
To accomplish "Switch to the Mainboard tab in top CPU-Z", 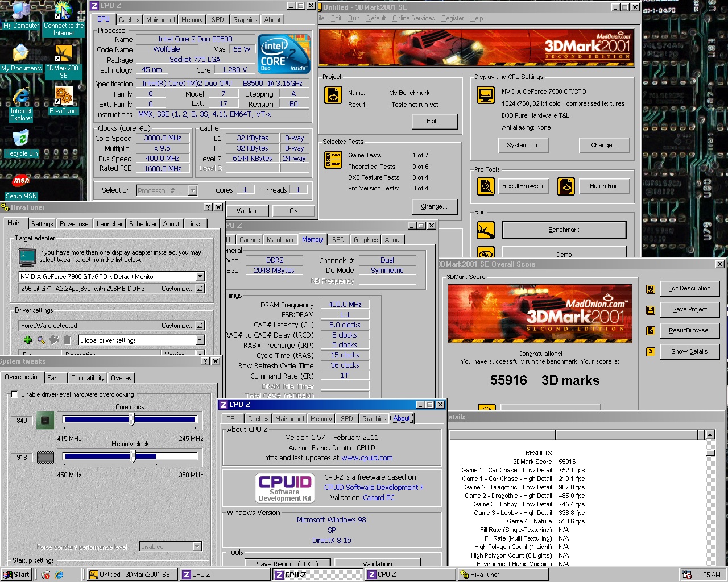I will [x=160, y=20].
